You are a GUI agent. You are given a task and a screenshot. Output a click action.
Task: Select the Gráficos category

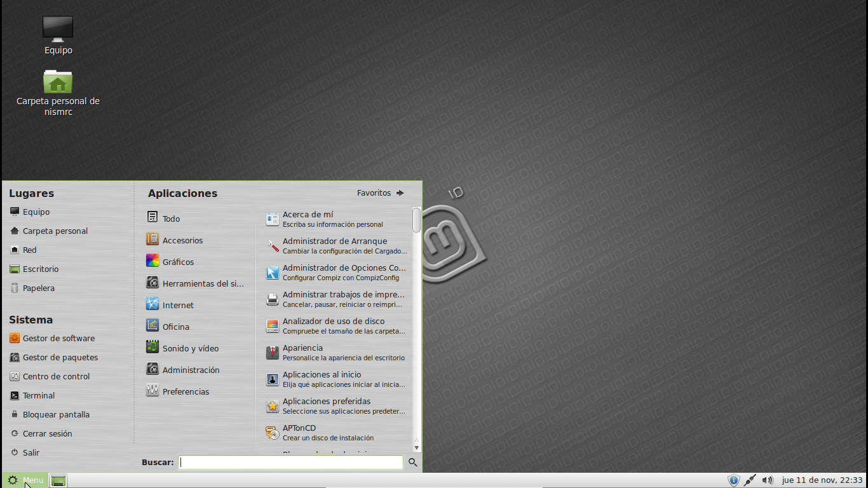coord(178,262)
